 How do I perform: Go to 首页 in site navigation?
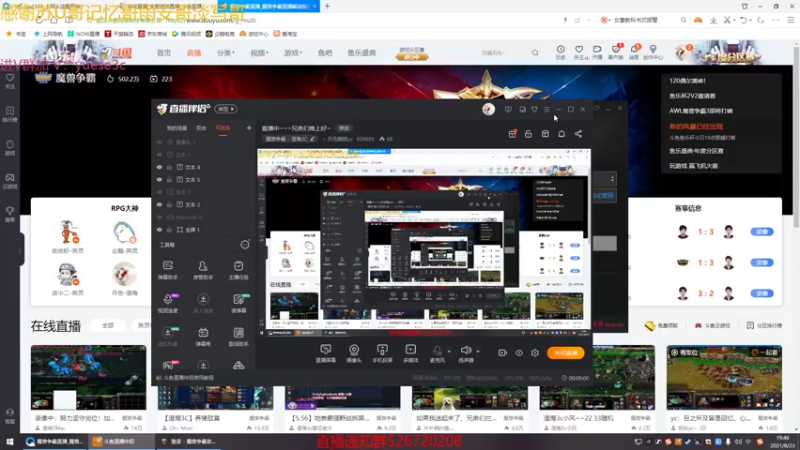[x=164, y=53]
